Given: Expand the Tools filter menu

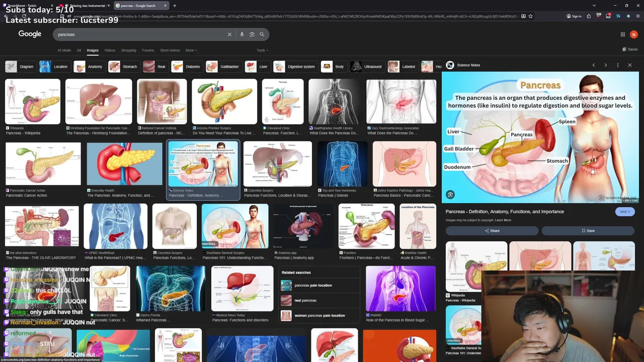Looking at the screenshot, I should 262,50.
